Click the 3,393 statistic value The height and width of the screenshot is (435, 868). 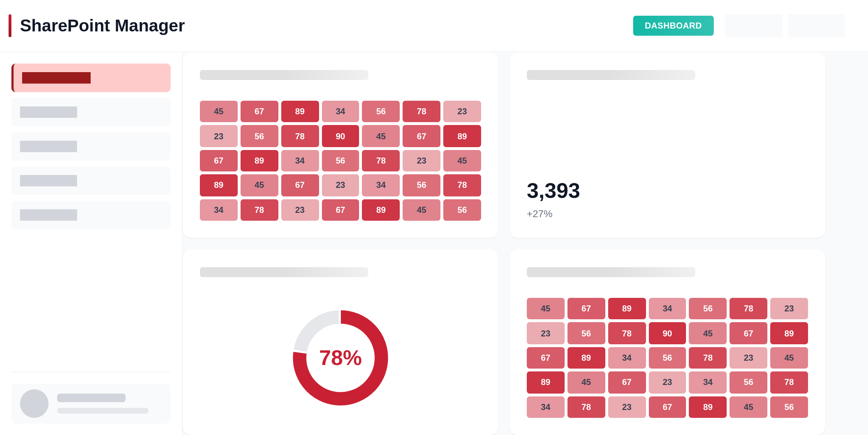[x=553, y=191]
